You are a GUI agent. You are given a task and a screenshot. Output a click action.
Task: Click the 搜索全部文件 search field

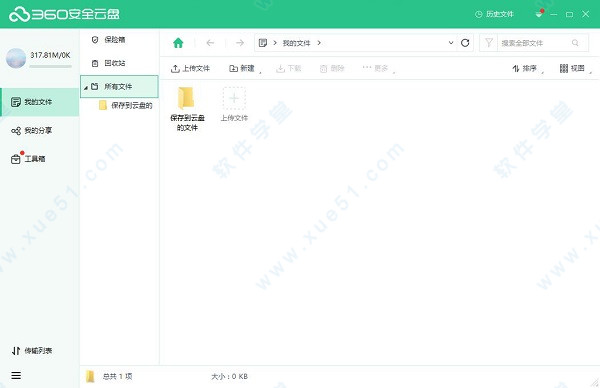[x=538, y=43]
